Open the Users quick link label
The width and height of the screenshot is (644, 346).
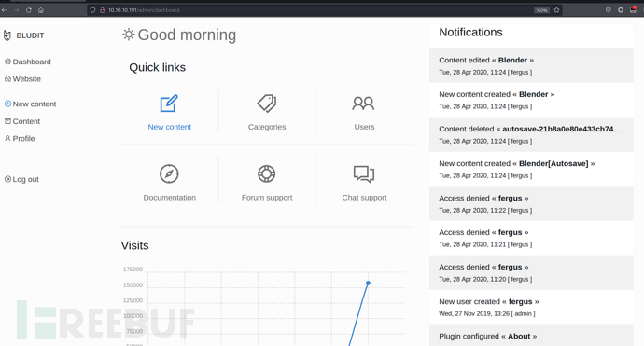pyautogui.click(x=364, y=127)
